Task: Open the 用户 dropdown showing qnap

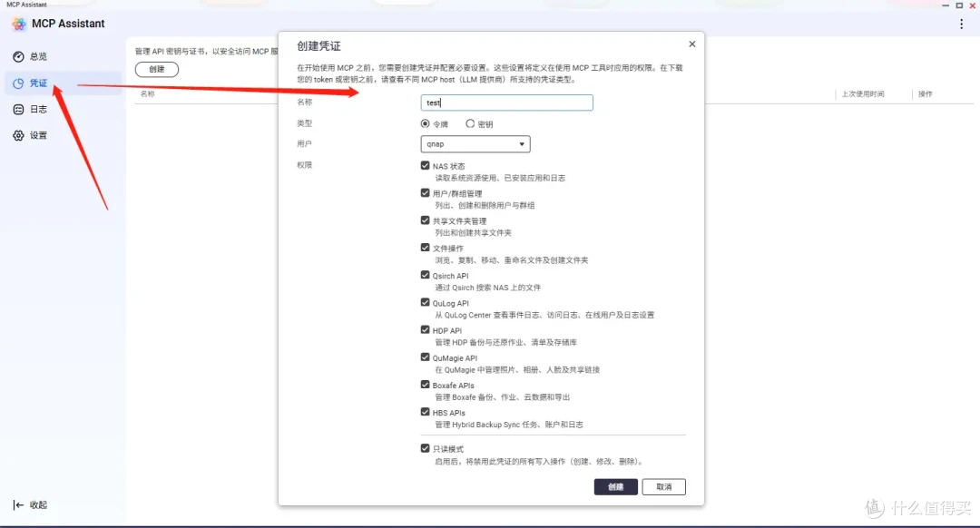Action: click(475, 143)
